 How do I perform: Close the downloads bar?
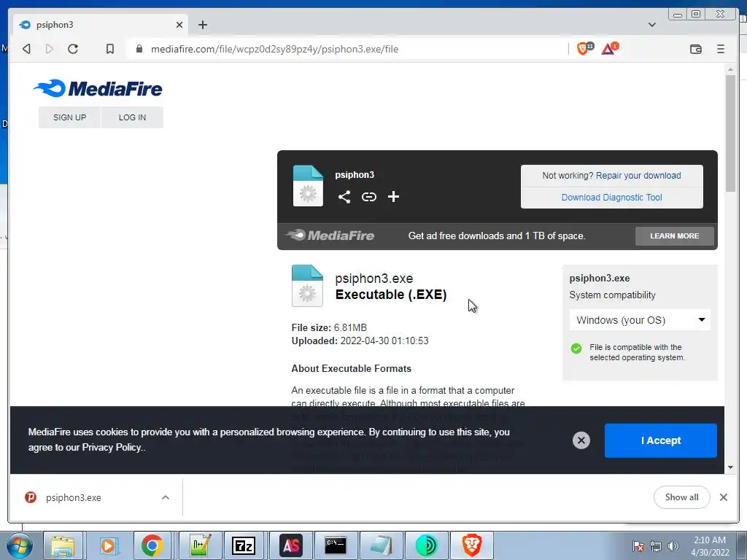click(723, 497)
